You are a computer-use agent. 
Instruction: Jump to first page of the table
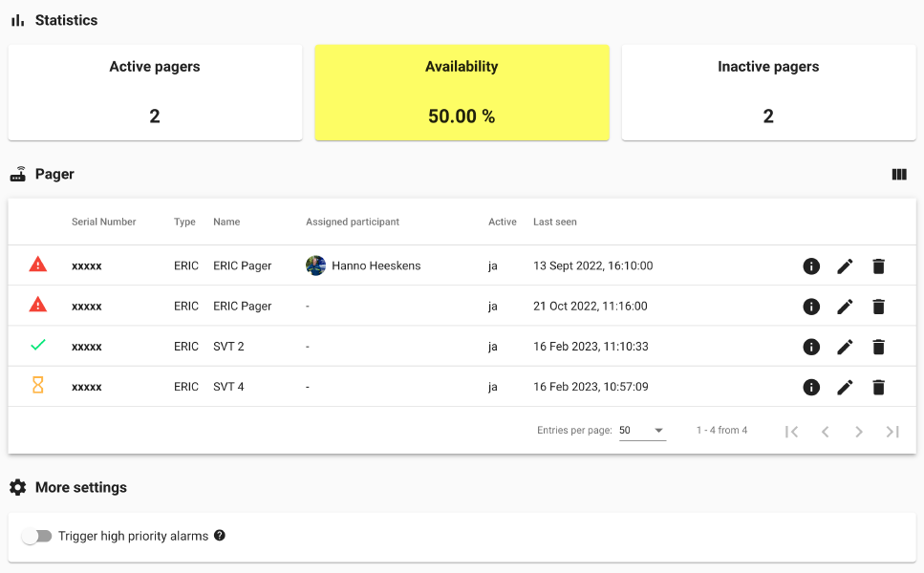click(791, 432)
